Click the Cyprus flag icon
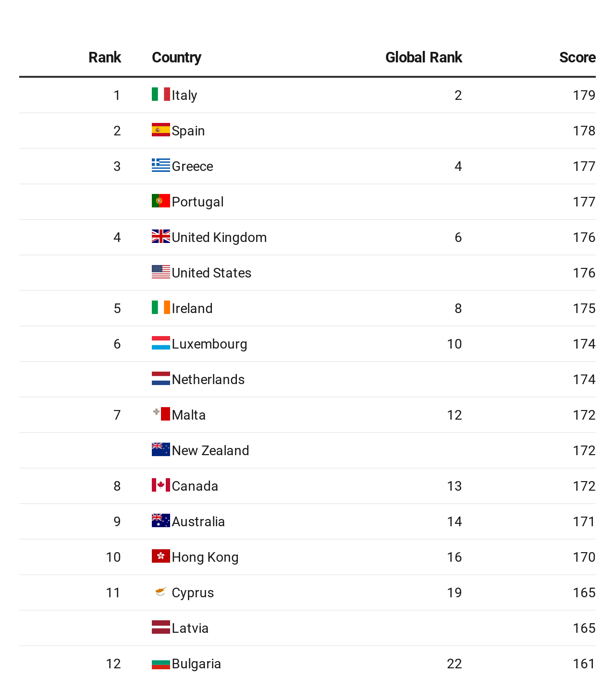Viewport: 615px width, 700px height. pos(160,591)
